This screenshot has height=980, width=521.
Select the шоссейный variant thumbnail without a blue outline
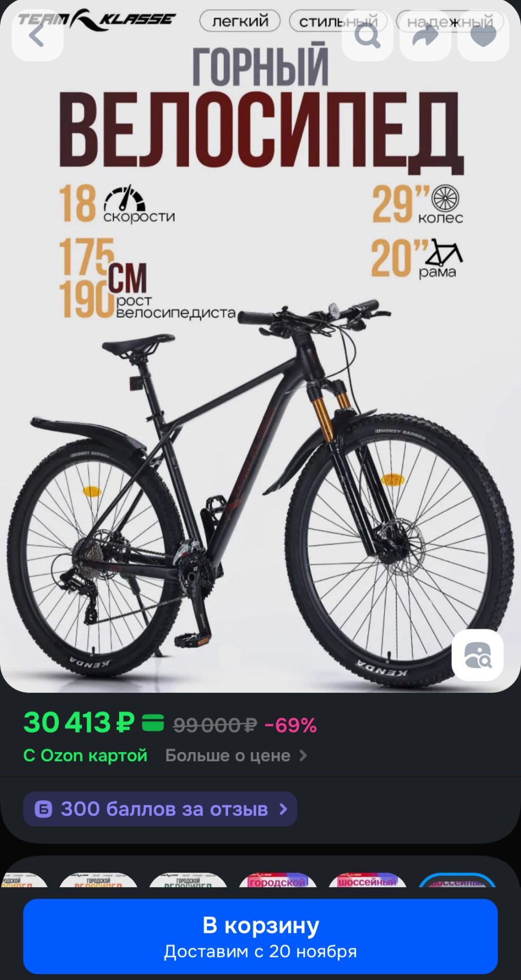[367, 880]
